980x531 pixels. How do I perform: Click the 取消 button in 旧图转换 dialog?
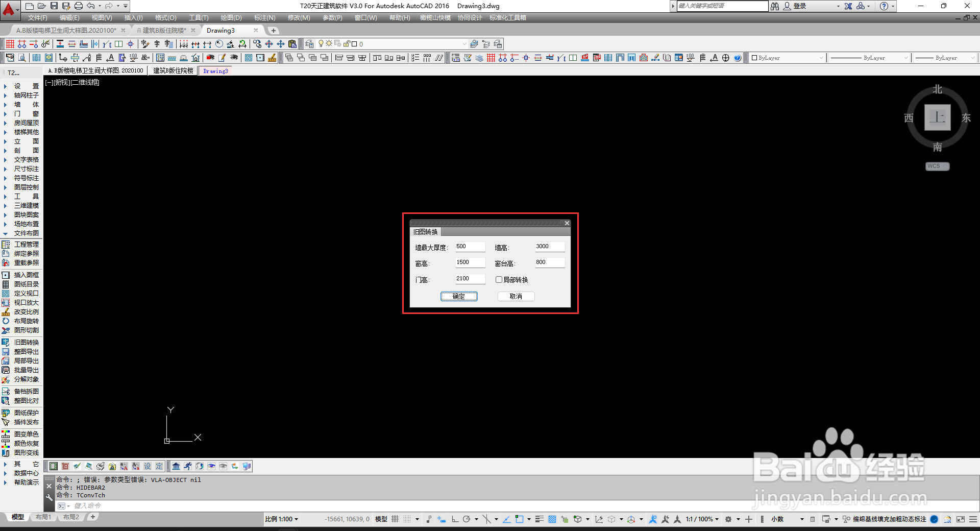[516, 296]
